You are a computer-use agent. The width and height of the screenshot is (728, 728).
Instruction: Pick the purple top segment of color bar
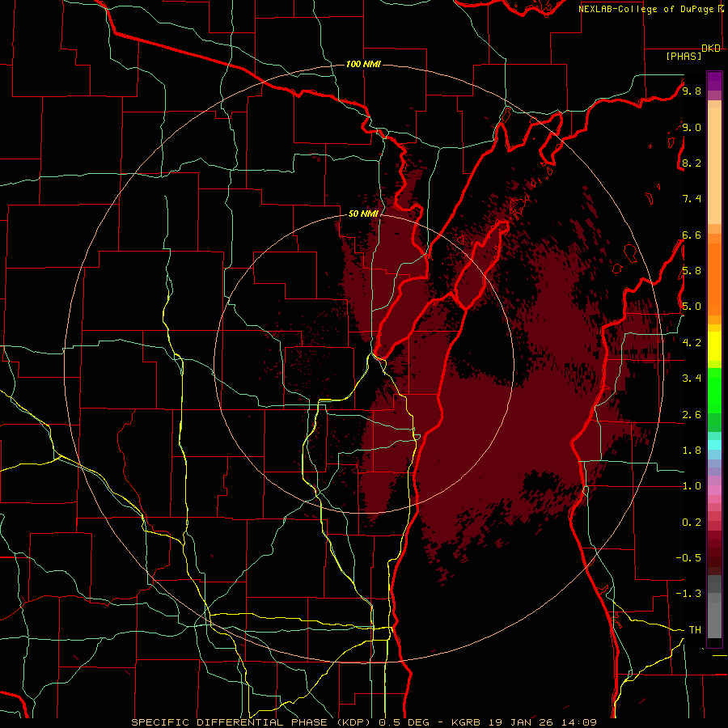pyautogui.click(x=714, y=81)
